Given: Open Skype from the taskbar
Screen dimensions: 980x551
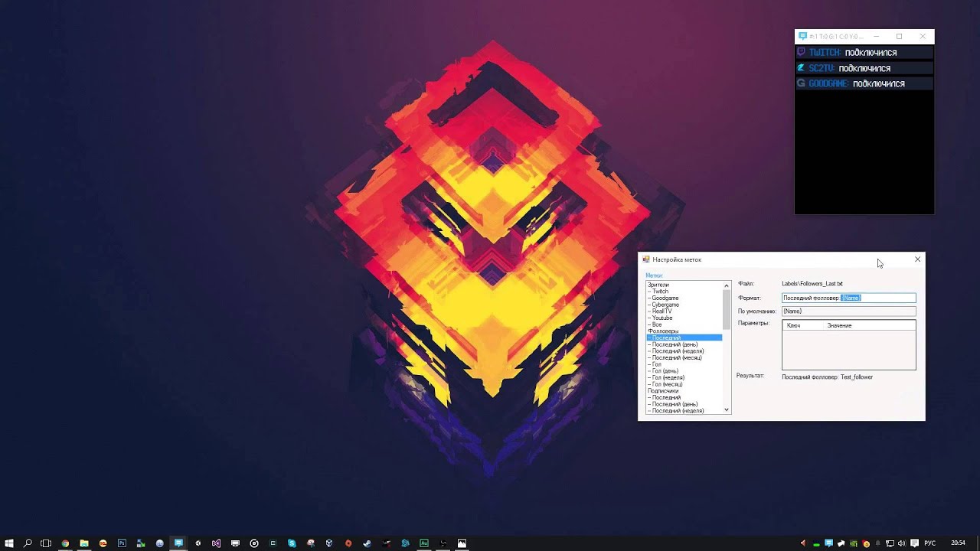Looking at the screenshot, I should pyautogui.click(x=292, y=543).
